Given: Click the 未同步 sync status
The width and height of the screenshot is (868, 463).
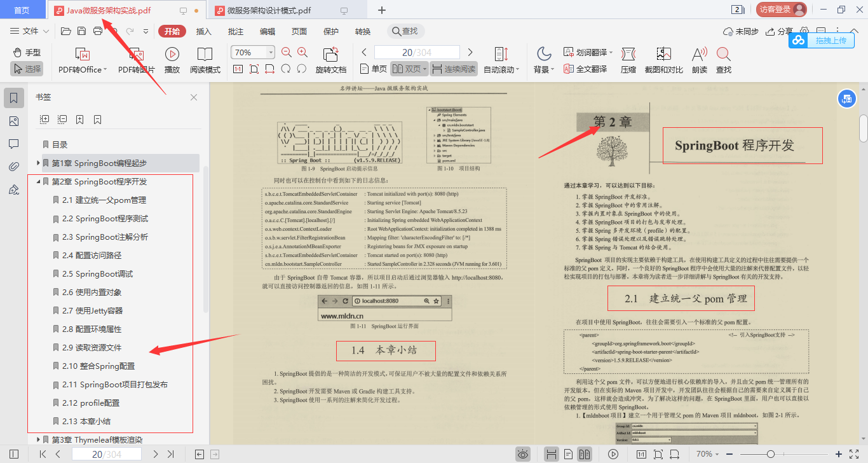Looking at the screenshot, I should [741, 31].
